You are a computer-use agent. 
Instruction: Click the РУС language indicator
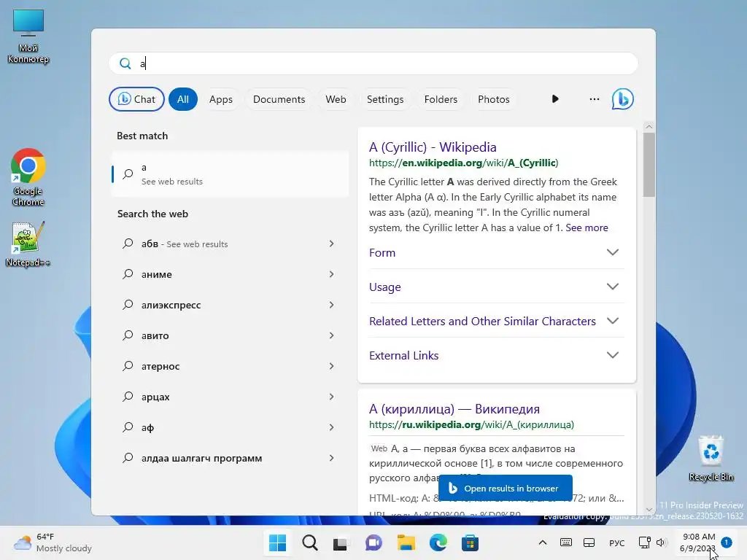click(616, 542)
